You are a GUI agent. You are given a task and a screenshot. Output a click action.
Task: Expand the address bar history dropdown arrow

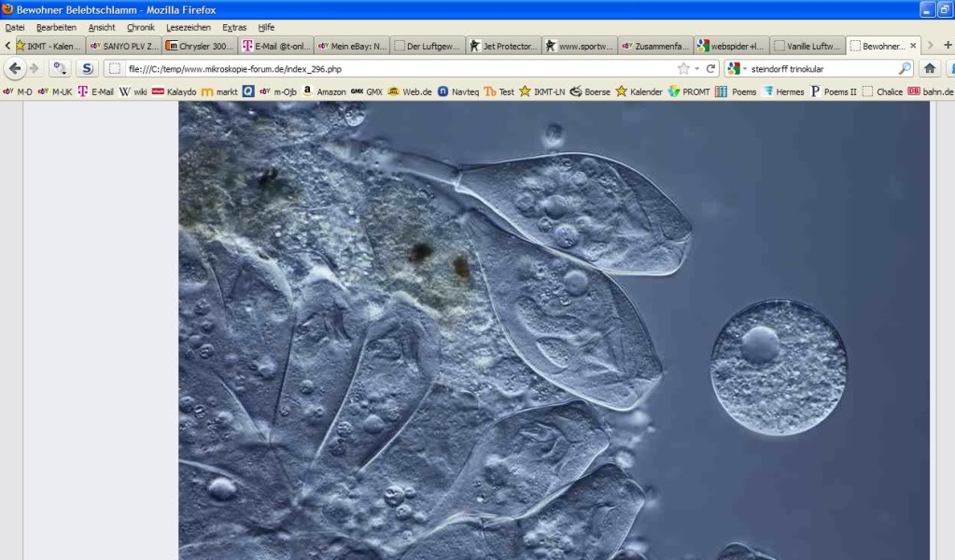click(x=696, y=69)
